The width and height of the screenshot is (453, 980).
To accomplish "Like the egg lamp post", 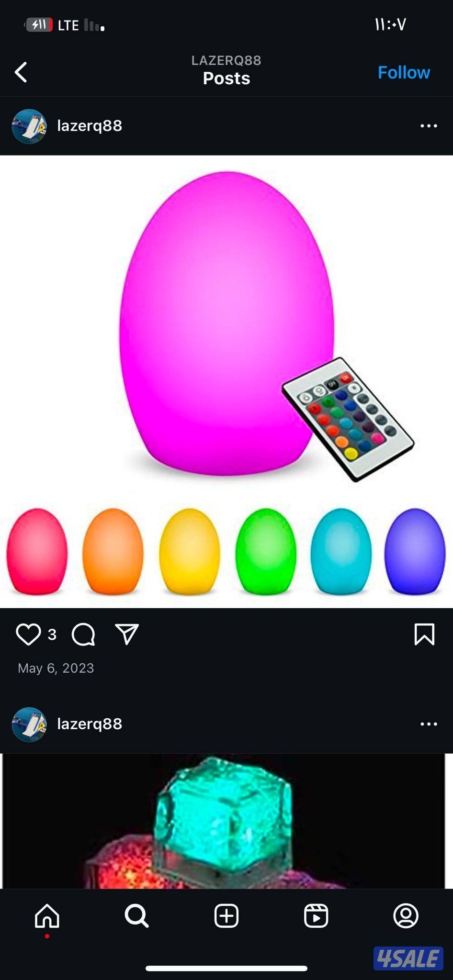I will tap(28, 635).
